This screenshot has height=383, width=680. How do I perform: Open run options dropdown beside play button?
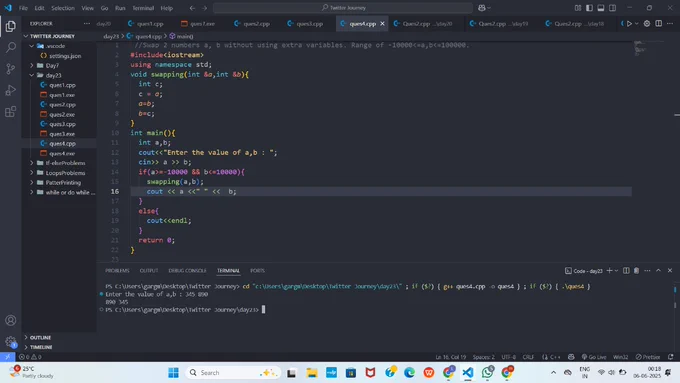(x=636, y=23)
